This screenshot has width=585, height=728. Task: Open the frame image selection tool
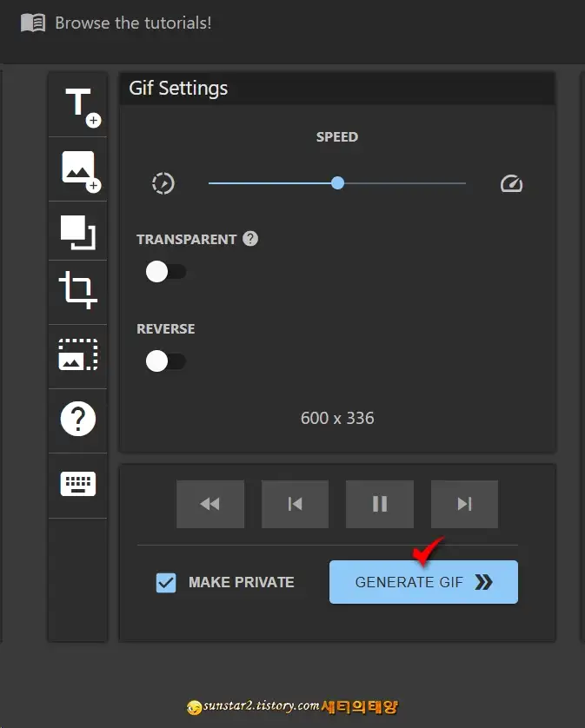click(x=78, y=355)
